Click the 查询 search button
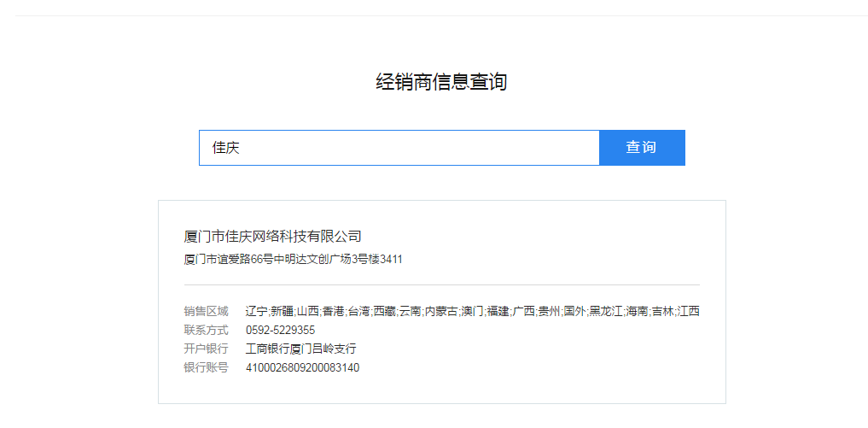The image size is (868, 428). (642, 148)
